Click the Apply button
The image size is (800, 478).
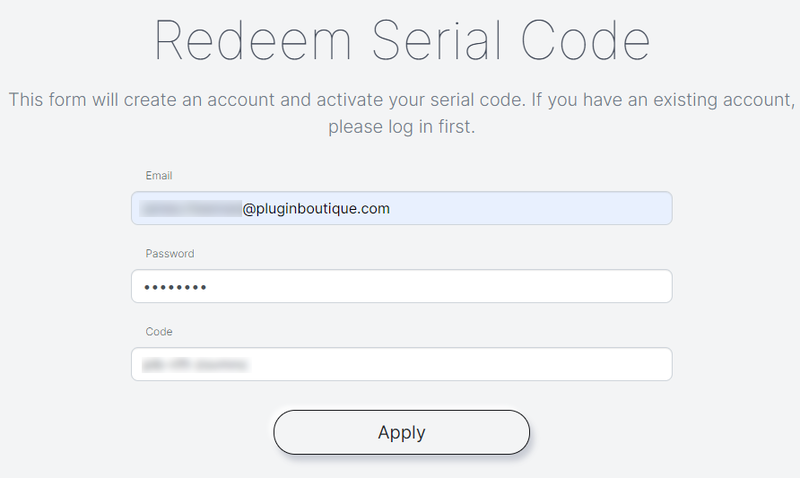pos(401,432)
